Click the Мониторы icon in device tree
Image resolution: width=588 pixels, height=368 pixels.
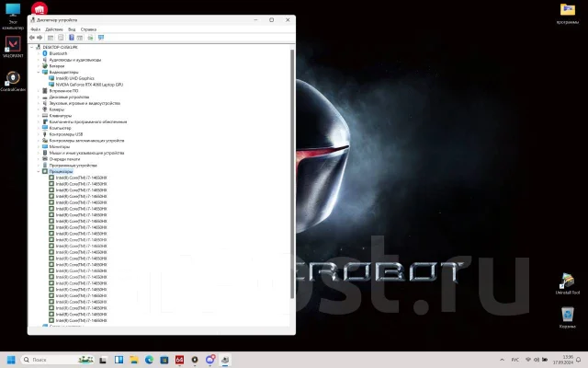[x=45, y=146]
